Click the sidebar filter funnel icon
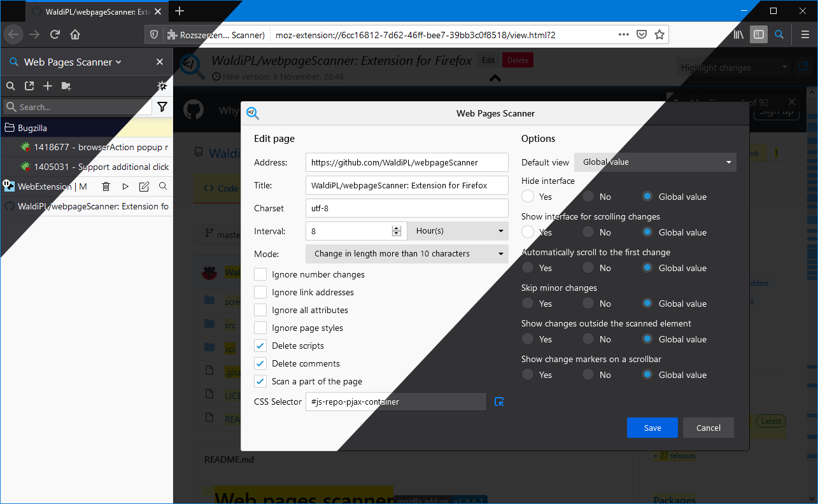Image resolution: width=818 pixels, height=504 pixels. point(162,107)
